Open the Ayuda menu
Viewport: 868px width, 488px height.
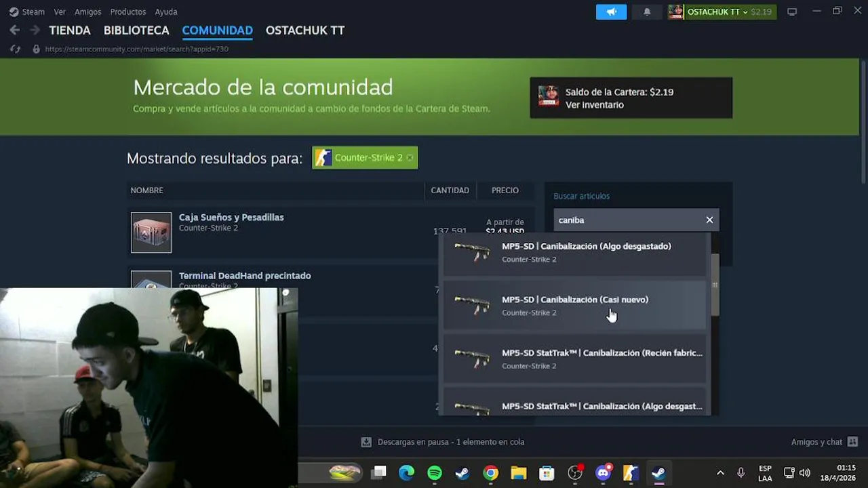pos(166,12)
